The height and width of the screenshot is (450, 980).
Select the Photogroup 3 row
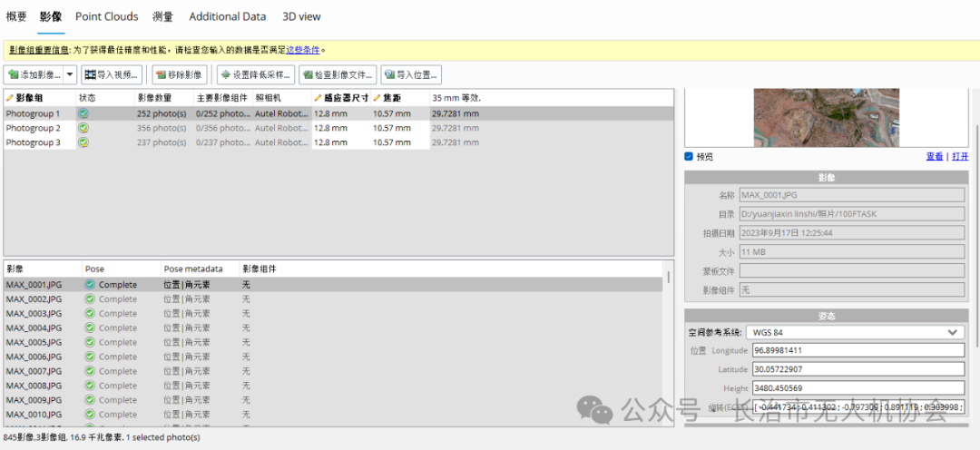(x=338, y=142)
